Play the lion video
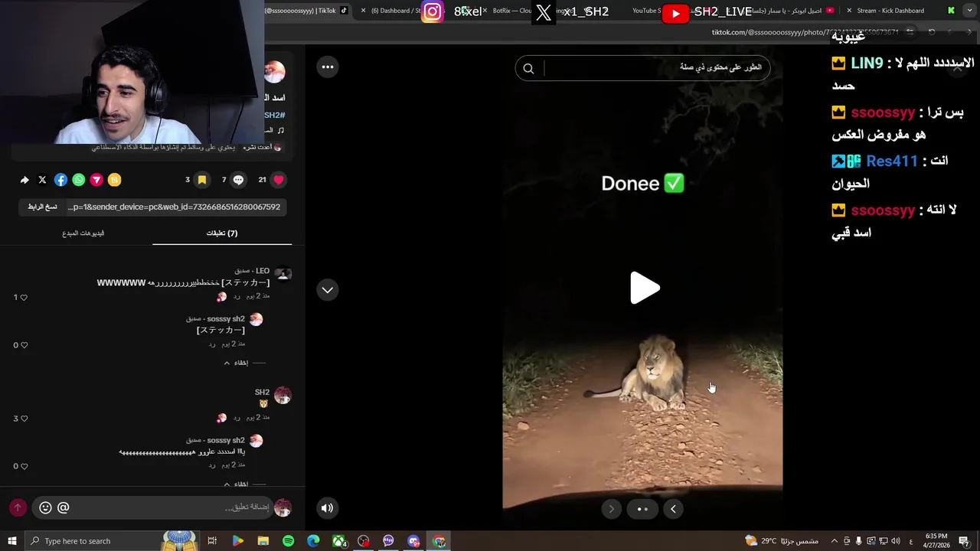The width and height of the screenshot is (980, 551). [x=644, y=289]
